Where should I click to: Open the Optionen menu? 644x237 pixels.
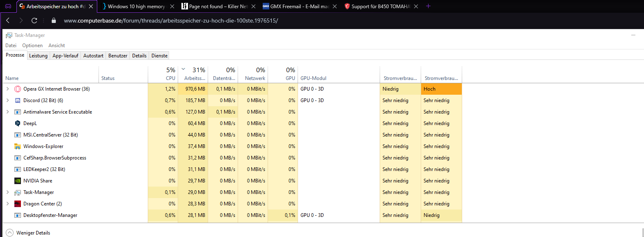[x=32, y=46]
